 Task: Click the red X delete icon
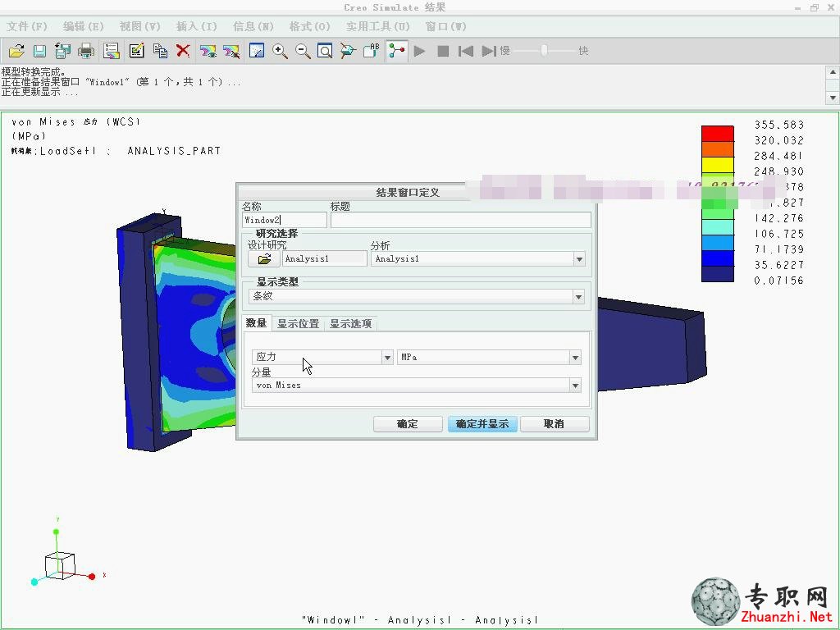pos(183,51)
